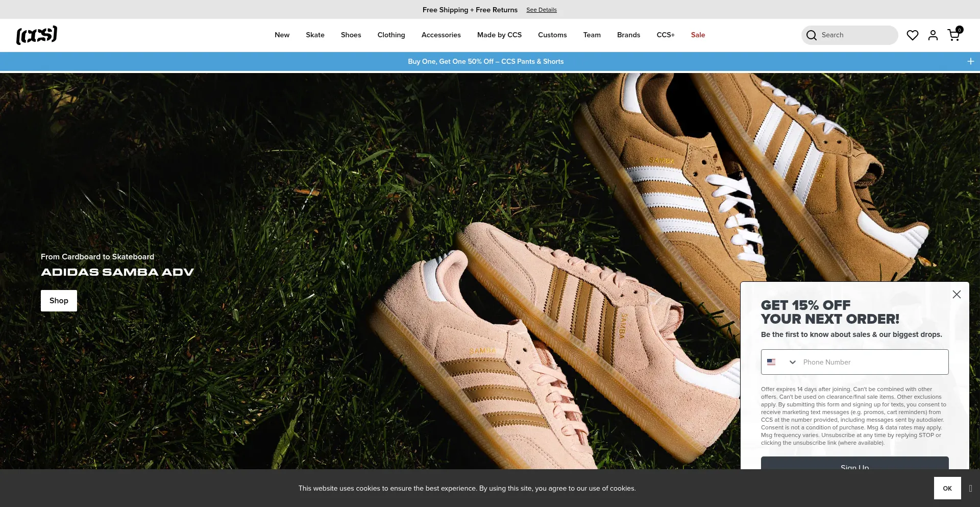Open the Shoes menu
The image size is (980, 507).
point(351,35)
